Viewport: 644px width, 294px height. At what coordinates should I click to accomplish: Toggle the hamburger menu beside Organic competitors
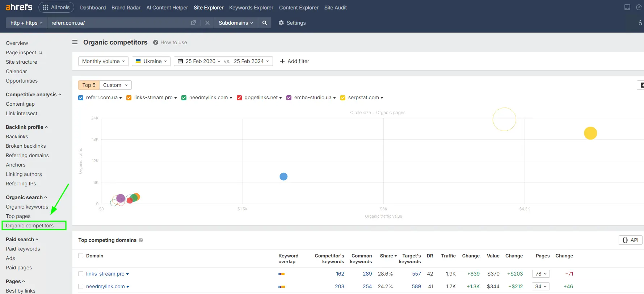tap(75, 42)
